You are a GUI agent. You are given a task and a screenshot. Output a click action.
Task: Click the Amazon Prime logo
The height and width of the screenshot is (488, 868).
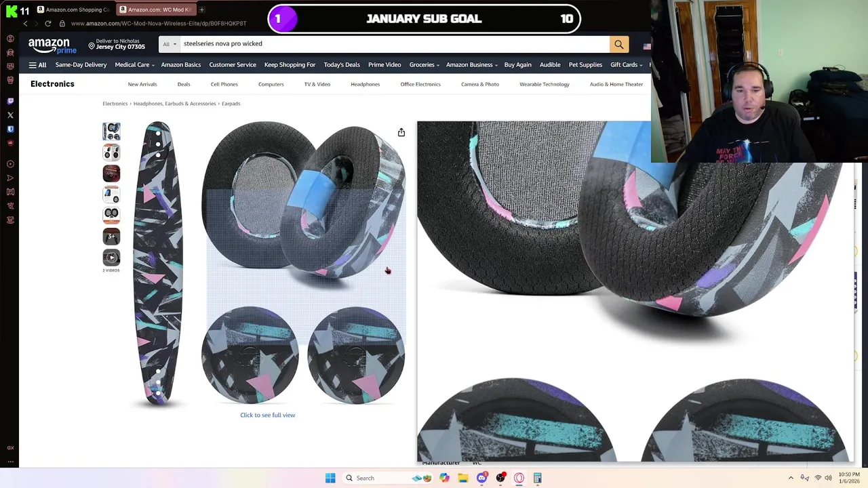[x=52, y=45]
